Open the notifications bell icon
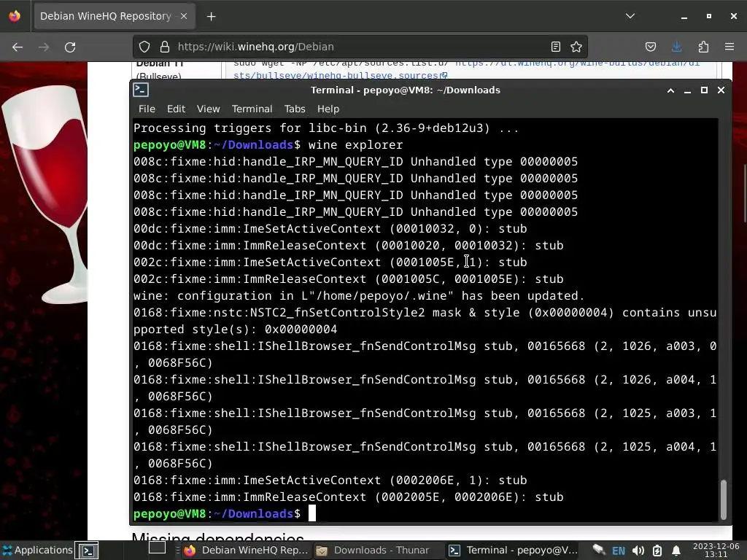747x560 pixels. point(676,551)
